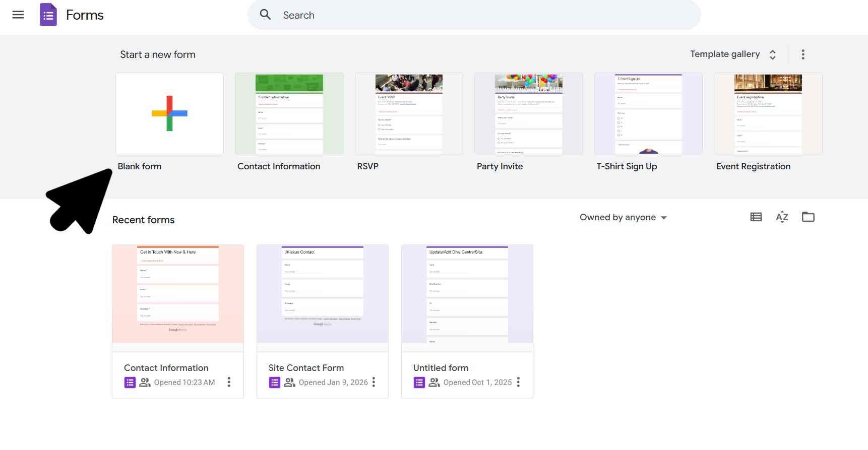This screenshot has height=450, width=868.
Task: Open the AZ sort options
Action: pos(782,217)
